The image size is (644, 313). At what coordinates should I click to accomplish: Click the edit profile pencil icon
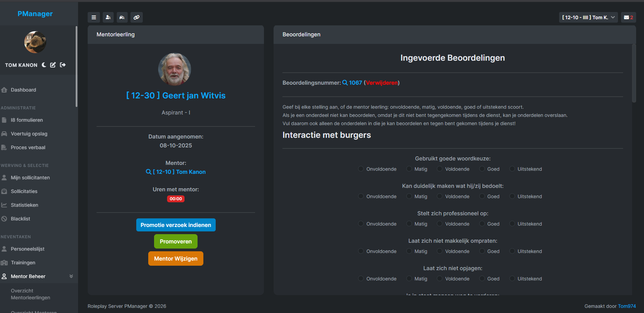point(53,64)
